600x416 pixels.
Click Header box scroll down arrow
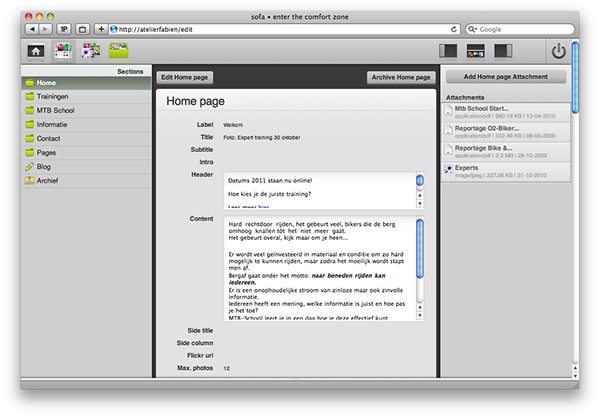(x=420, y=204)
